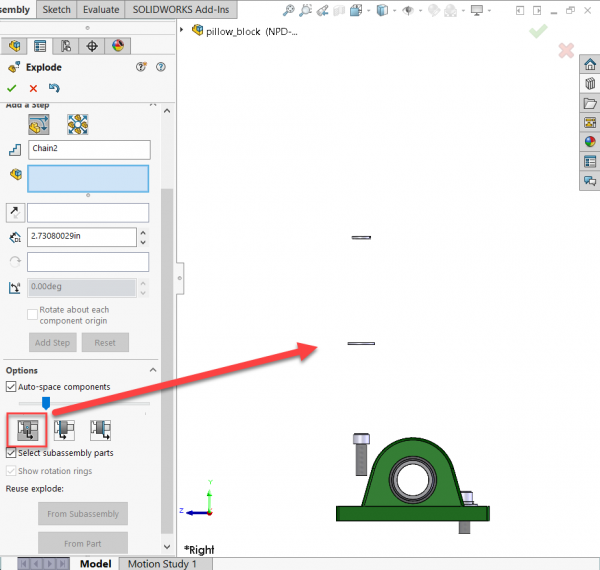
Task: Open the ConfigurationManager tab icon
Action: tap(66, 46)
